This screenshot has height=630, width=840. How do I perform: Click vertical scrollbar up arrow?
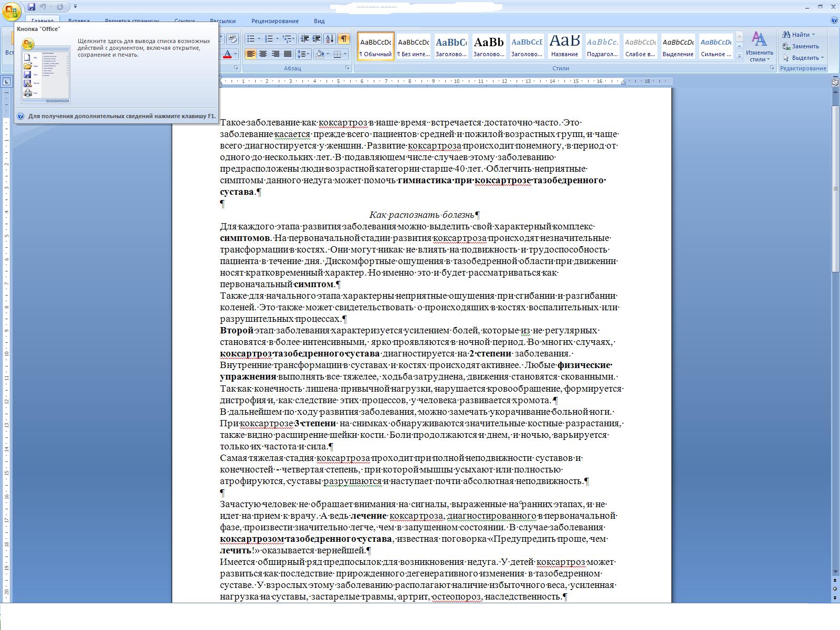835,91
